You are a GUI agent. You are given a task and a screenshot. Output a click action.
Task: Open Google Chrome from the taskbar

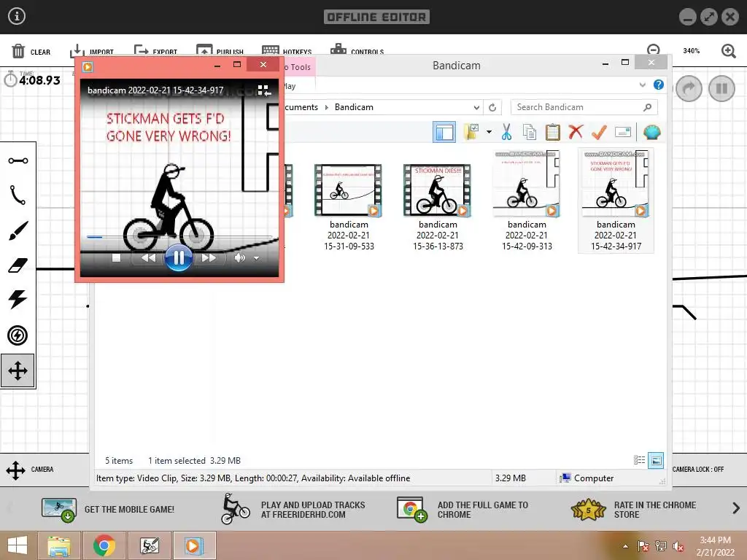(104, 545)
